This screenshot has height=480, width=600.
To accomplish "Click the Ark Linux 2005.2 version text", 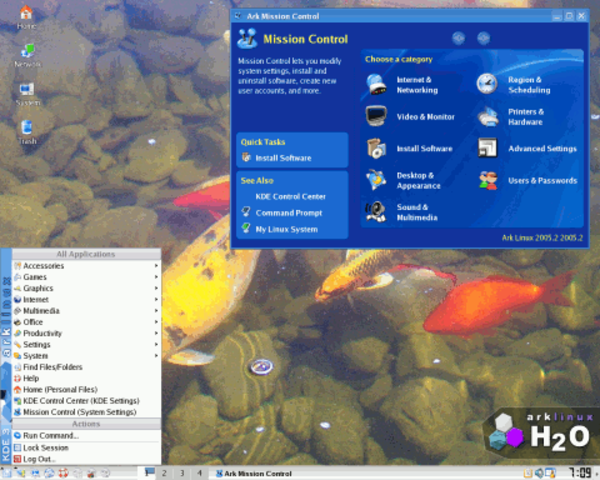I will [542, 238].
